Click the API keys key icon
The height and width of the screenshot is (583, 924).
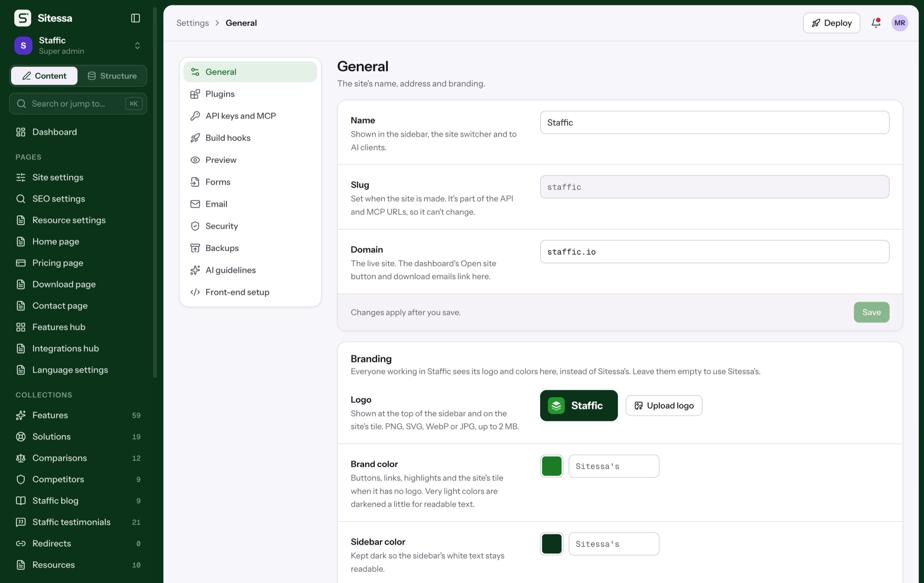(x=195, y=116)
